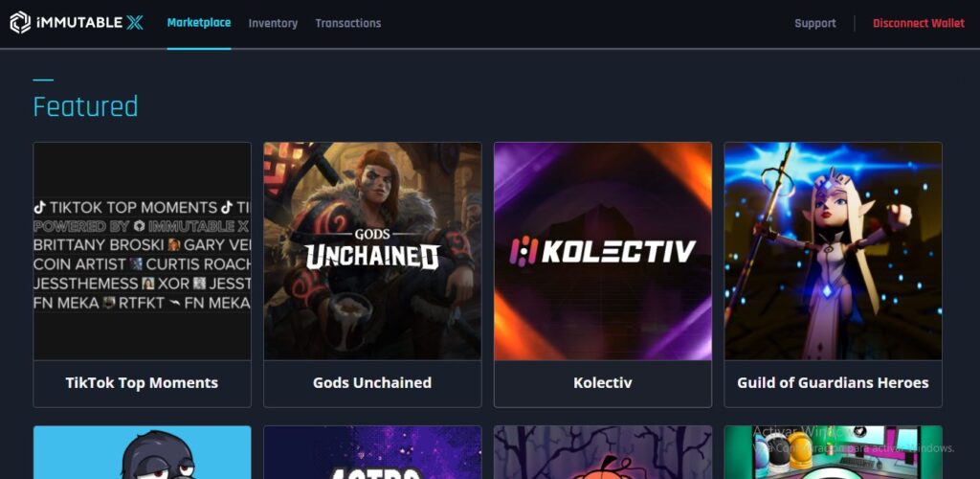Click Disconnect Wallet

click(x=919, y=23)
